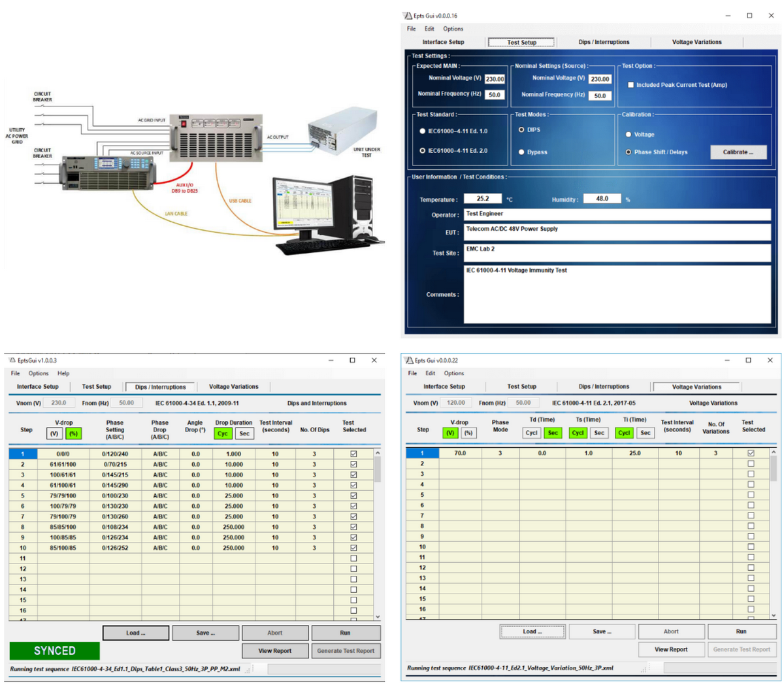This screenshot has height=689, width=784.
Task: Set Drop Duration unit to Sec
Action: tap(244, 433)
